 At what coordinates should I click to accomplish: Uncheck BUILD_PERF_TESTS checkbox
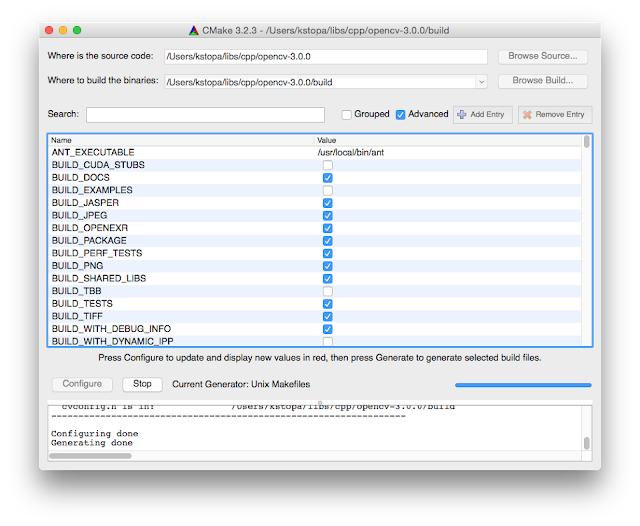tap(328, 253)
